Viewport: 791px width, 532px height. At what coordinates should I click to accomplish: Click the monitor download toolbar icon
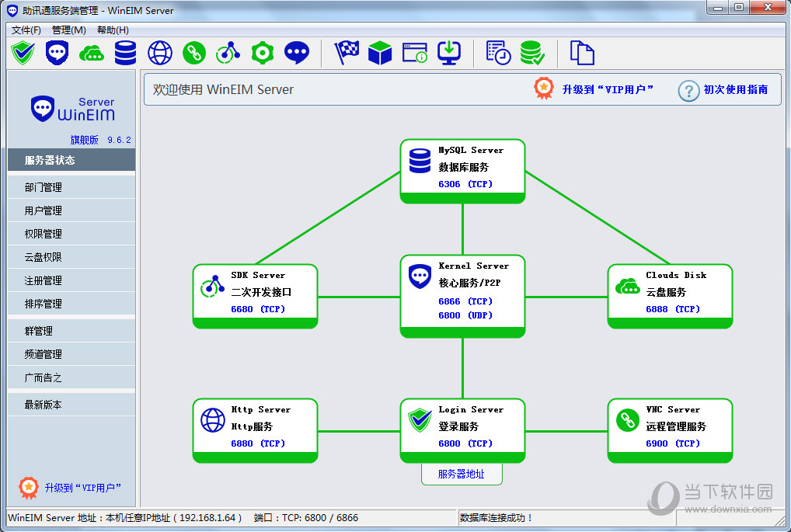click(449, 53)
